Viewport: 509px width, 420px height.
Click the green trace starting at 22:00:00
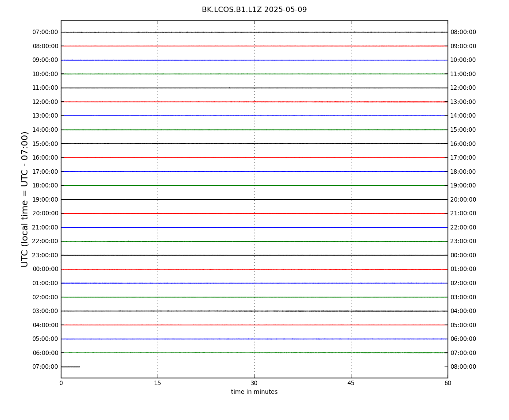coord(254,241)
